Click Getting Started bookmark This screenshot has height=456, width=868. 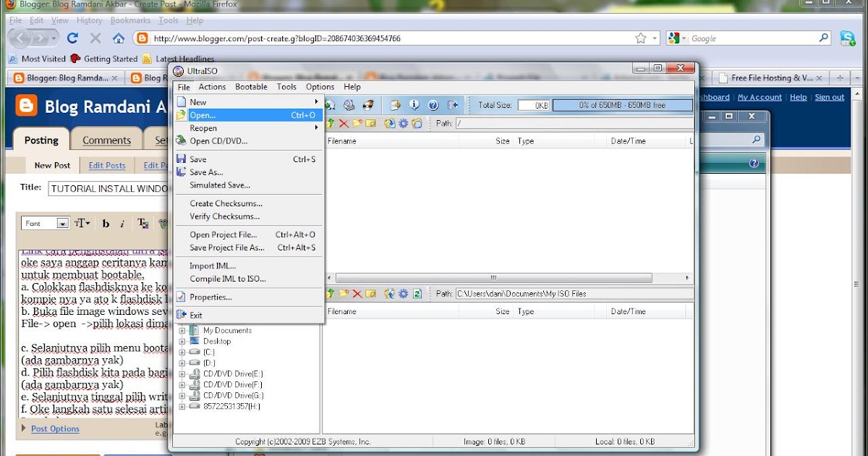pos(103,59)
